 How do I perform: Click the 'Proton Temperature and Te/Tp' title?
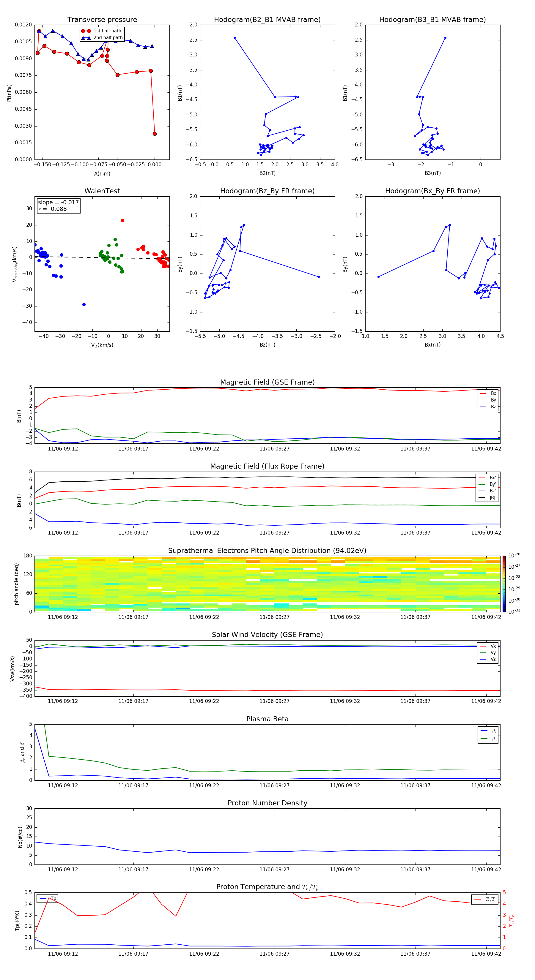point(267,887)
